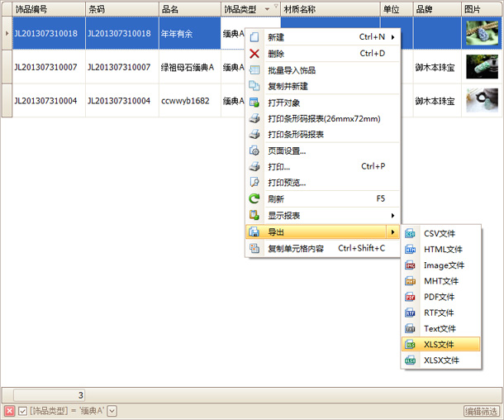Choose 页面设置 from context menu
Screen dimensions: 504x420
click(x=288, y=151)
